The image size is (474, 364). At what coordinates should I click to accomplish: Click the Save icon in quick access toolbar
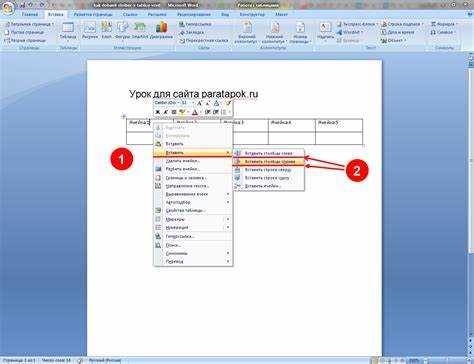(x=23, y=5)
